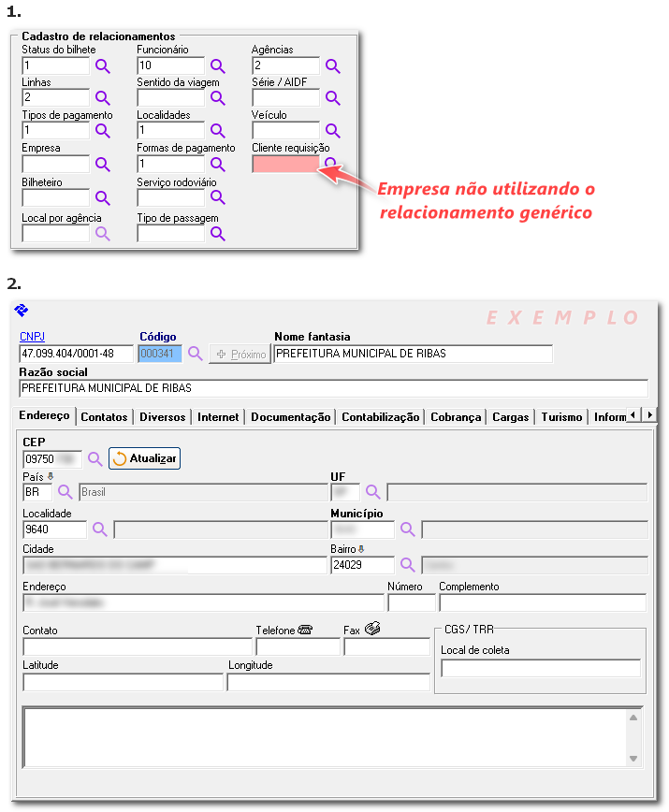
Task: Focus the Latitude field
Action: 123,682
